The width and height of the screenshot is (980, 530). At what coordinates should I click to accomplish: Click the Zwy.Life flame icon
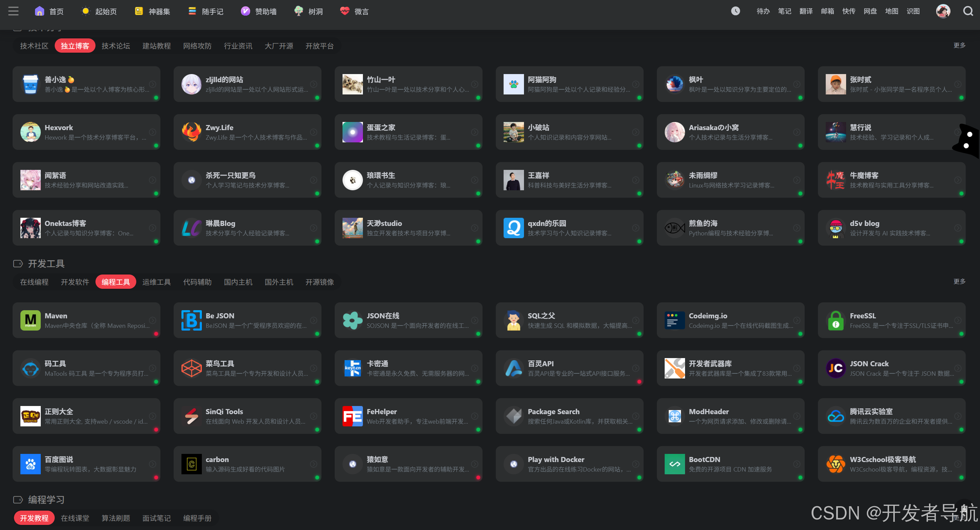click(x=191, y=132)
